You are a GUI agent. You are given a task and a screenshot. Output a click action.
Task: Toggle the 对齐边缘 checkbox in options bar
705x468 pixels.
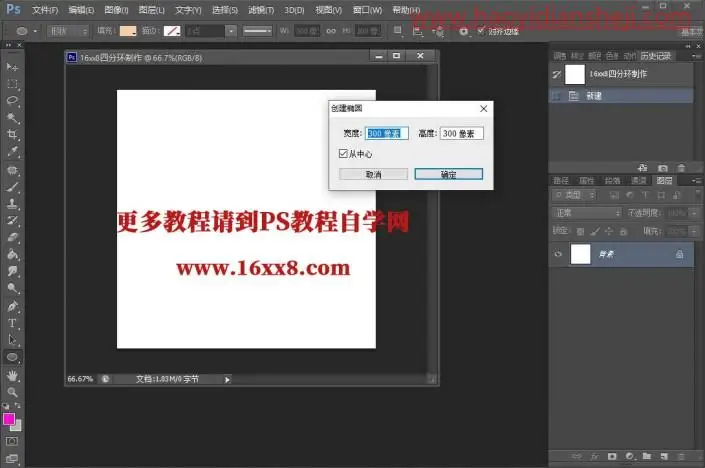(x=481, y=31)
